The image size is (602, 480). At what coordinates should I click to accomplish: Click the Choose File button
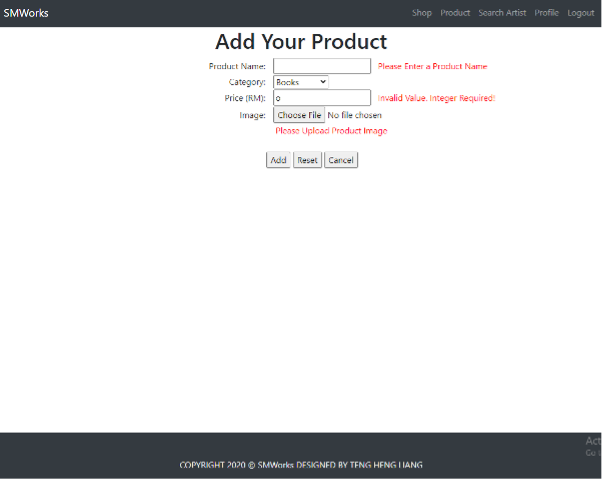click(299, 115)
